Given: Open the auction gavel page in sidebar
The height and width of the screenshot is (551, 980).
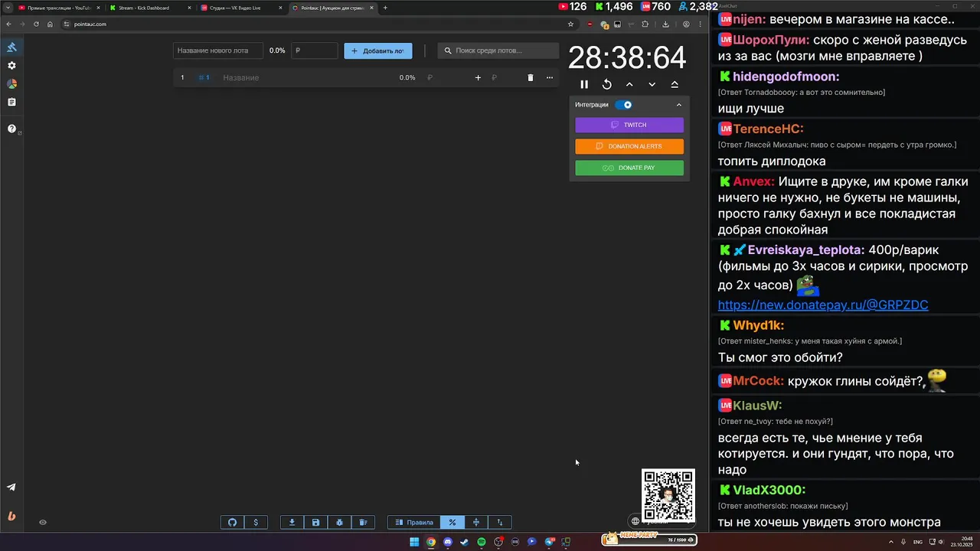Looking at the screenshot, I should tap(11, 47).
